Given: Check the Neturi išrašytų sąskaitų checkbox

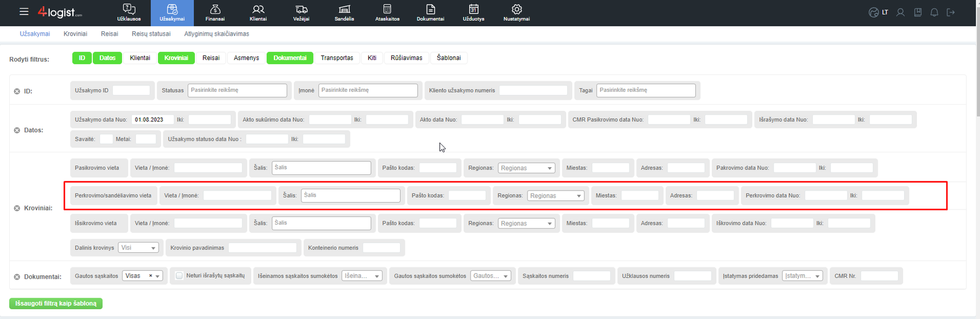Looking at the screenshot, I should 179,276.
